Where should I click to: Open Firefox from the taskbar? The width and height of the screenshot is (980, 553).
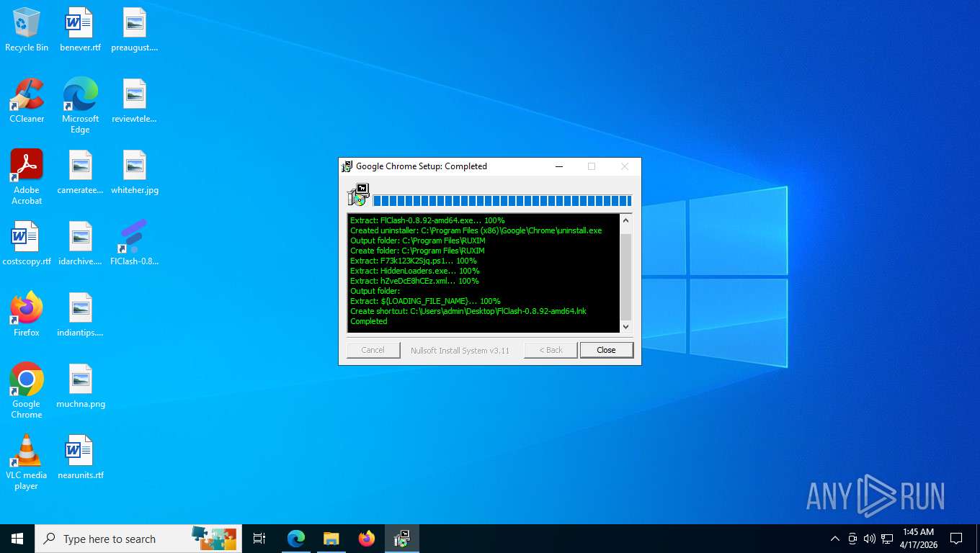coord(367,539)
